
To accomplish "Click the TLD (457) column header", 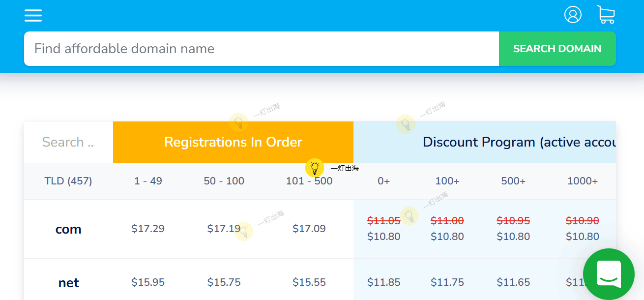I will coord(68,181).
